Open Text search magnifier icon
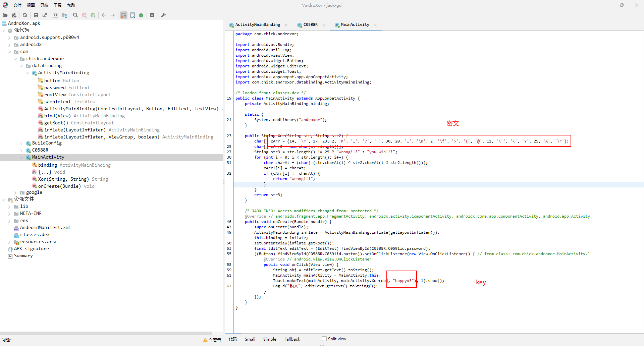 pos(75,15)
